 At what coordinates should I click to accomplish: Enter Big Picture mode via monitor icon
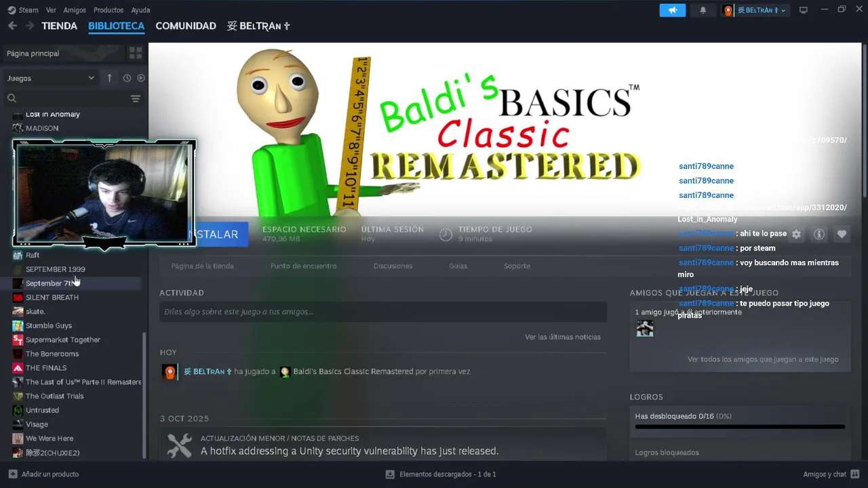click(804, 10)
